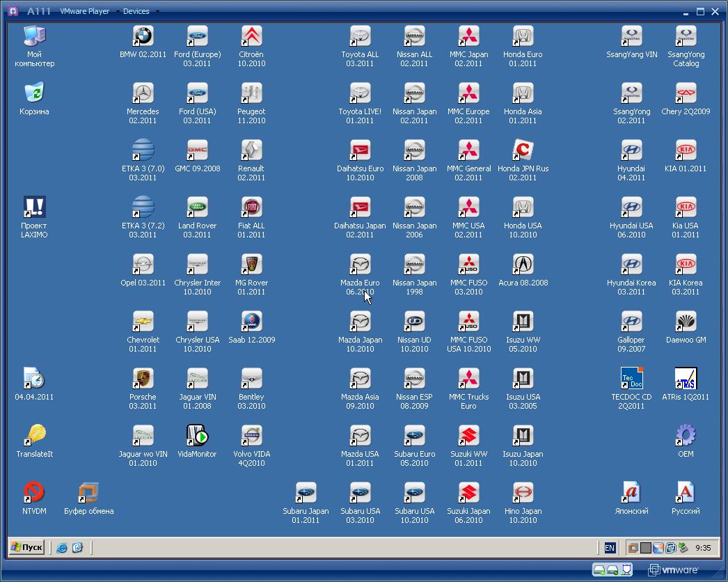Viewport: 728px width, 582px height.
Task: Click the ETKA 3 (7.2) 03.2011 icon
Action: (143, 207)
